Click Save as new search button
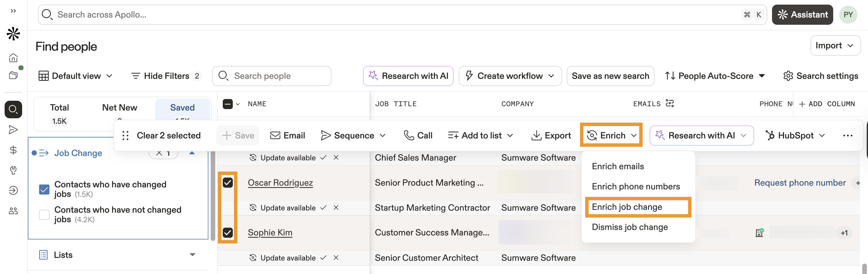 [x=610, y=76]
